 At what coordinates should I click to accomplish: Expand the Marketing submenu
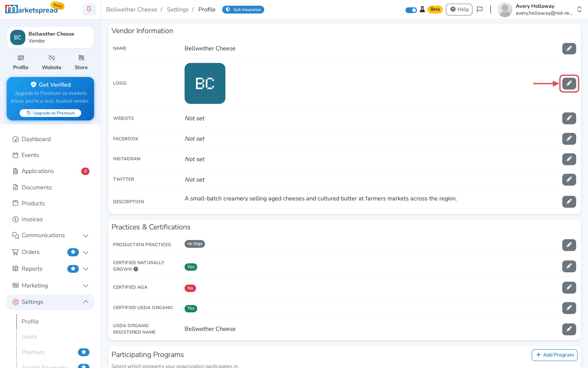click(86, 285)
